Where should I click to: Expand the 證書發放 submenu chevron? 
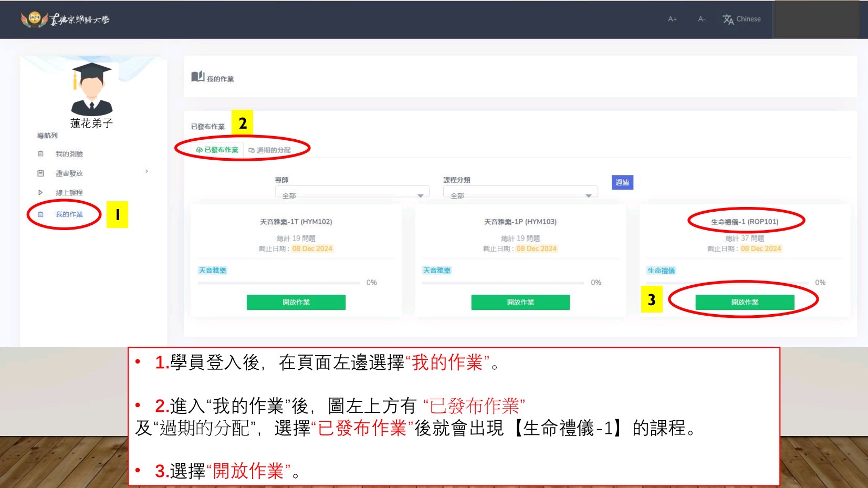point(147,171)
